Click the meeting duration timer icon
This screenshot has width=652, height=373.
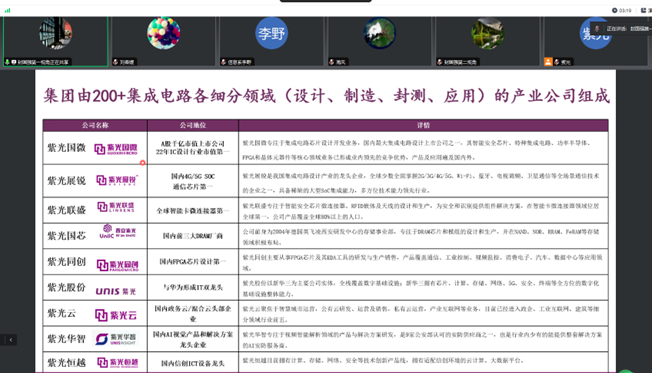click(614, 10)
